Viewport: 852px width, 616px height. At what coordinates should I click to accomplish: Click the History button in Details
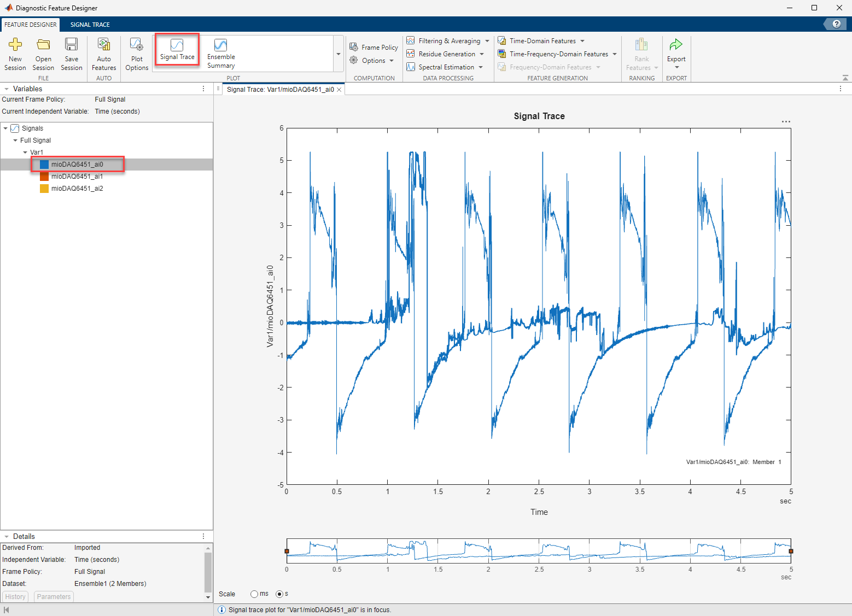[15, 597]
